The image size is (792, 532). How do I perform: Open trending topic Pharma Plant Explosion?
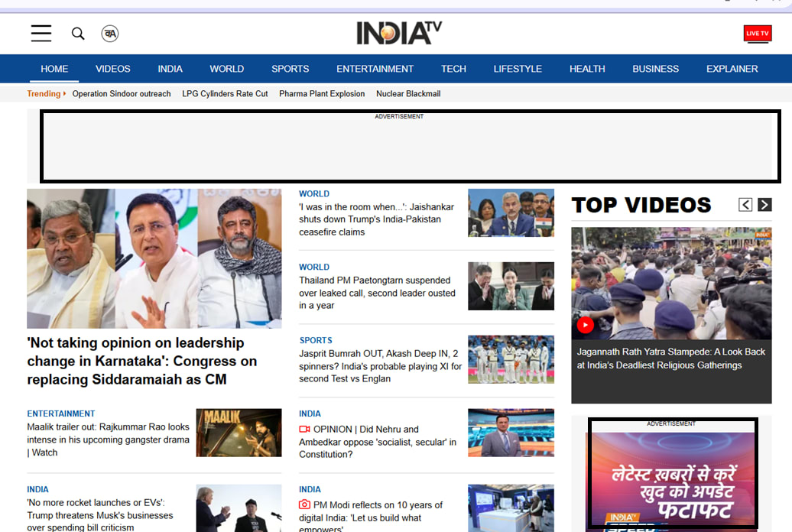point(322,93)
